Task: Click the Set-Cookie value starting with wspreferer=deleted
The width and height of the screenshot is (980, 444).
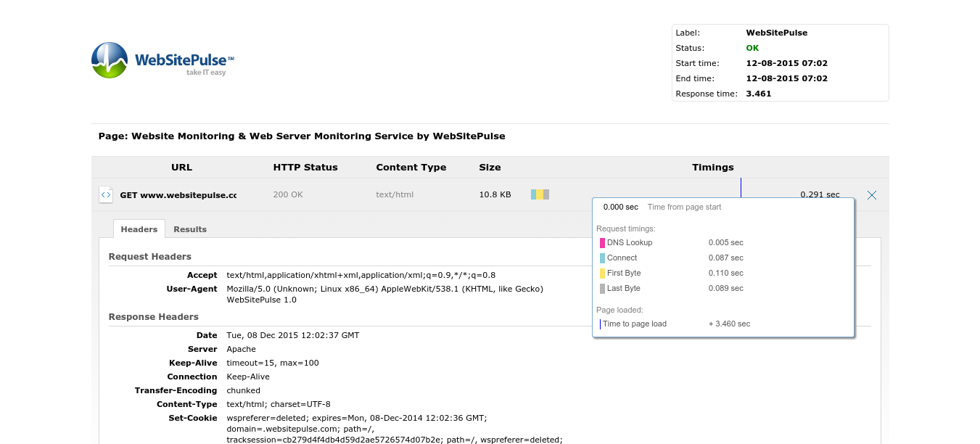Action: coord(395,428)
